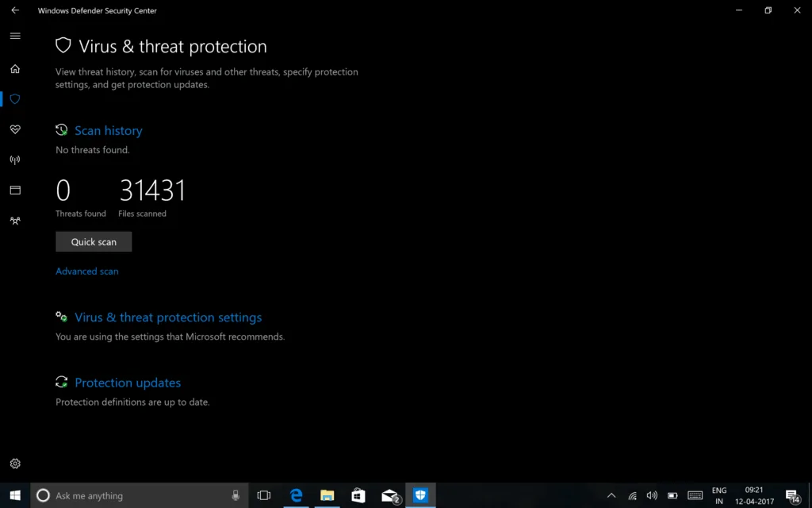Viewport: 812px width, 508px height.
Task: Click the Protection updates refresh icon
Action: point(62,382)
